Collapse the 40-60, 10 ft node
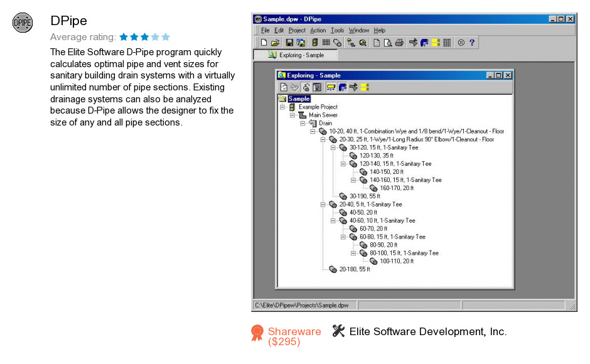Image resolution: width=590 pixels, height=364 pixels. click(333, 220)
